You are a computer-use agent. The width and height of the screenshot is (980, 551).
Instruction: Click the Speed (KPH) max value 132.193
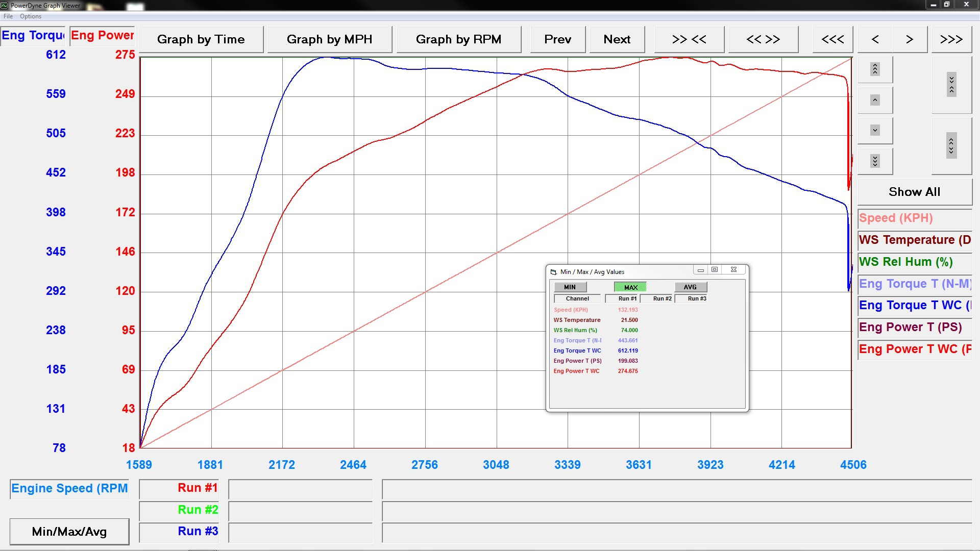[x=628, y=310]
